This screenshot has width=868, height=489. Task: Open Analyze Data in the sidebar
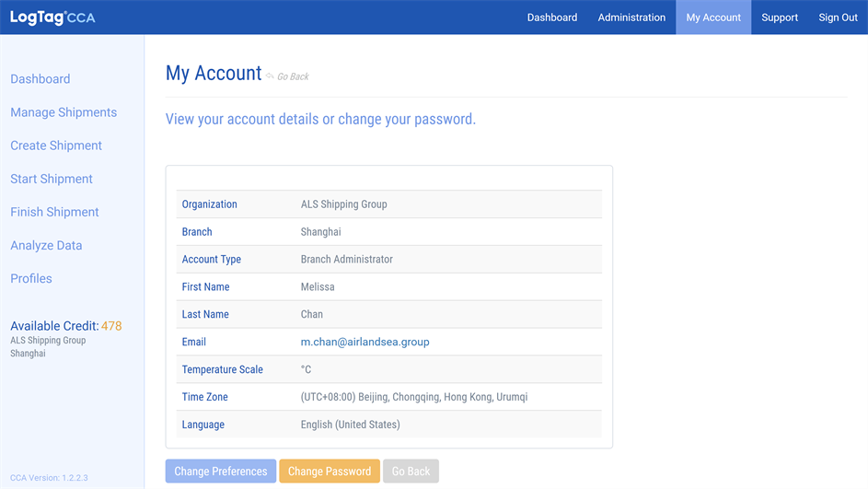point(46,245)
